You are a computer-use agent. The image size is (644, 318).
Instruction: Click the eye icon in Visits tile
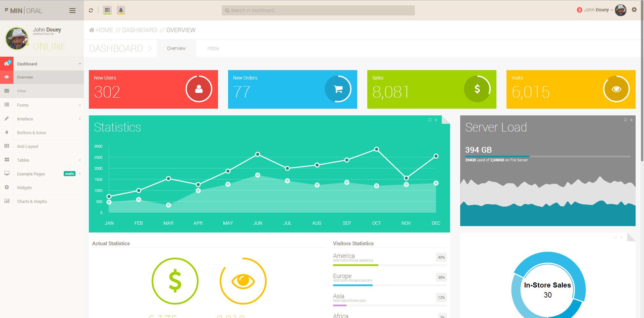(x=616, y=89)
